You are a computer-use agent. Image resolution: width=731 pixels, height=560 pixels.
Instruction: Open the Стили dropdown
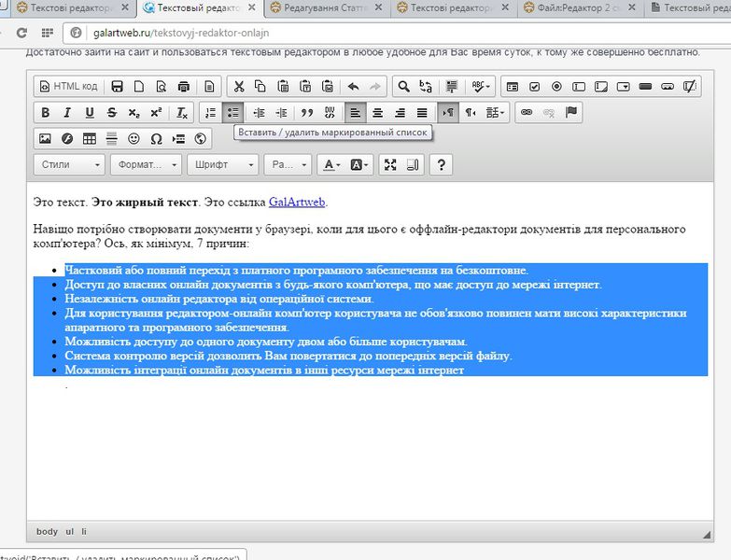click(70, 165)
